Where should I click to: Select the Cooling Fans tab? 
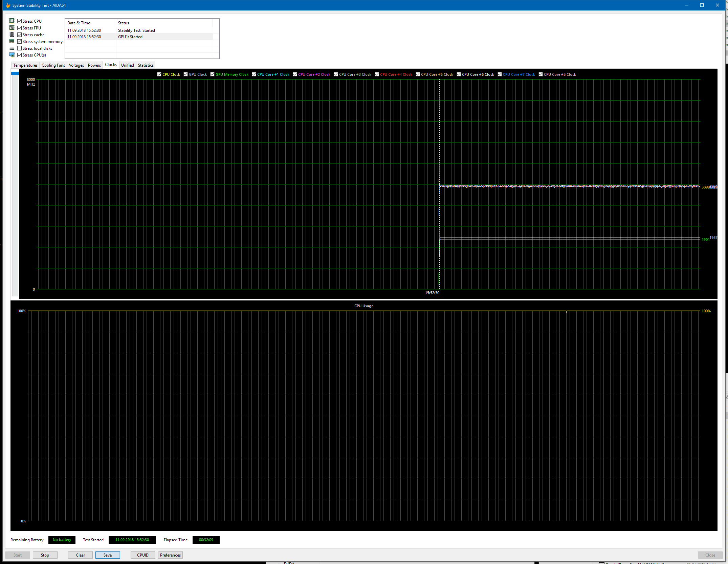point(53,65)
